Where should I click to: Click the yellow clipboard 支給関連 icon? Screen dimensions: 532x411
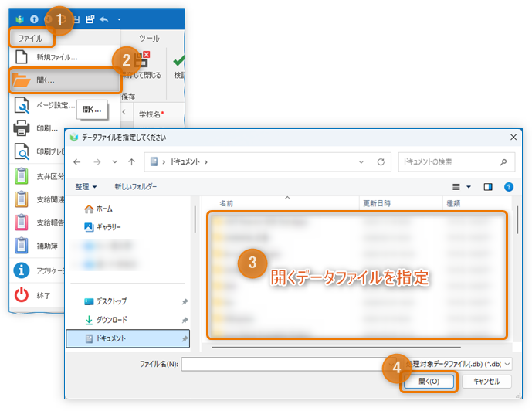pyautogui.click(x=22, y=199)
